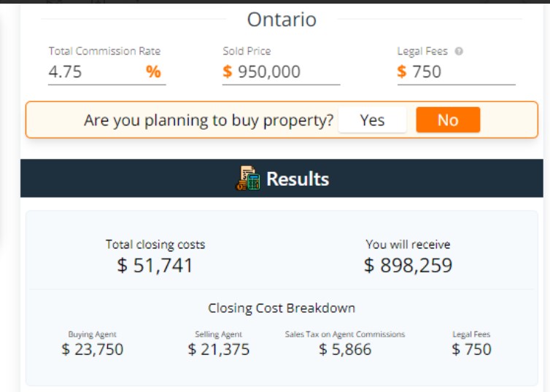Image resolution: width=550 pixels, height=392 pixels.
Task: Click the Are you planning to buy property question
Action: pyautogui.click(x=208, y=120)
